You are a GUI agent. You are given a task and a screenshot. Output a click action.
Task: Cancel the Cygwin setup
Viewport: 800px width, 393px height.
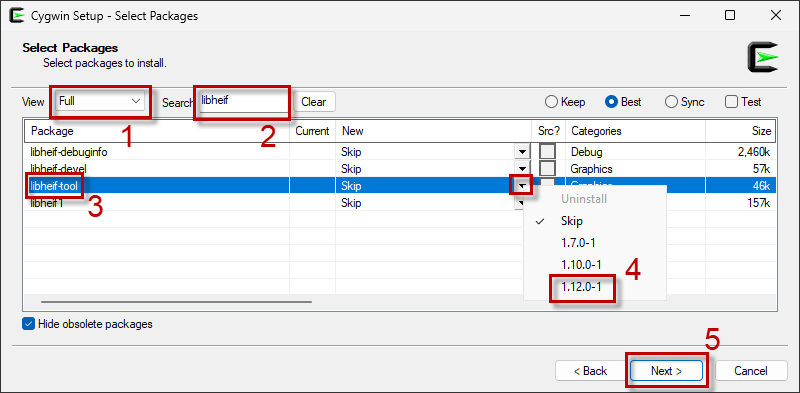point(751,371)
